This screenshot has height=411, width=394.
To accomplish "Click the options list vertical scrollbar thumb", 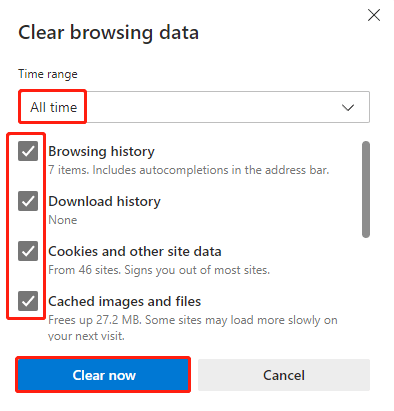I will [366, 189].
